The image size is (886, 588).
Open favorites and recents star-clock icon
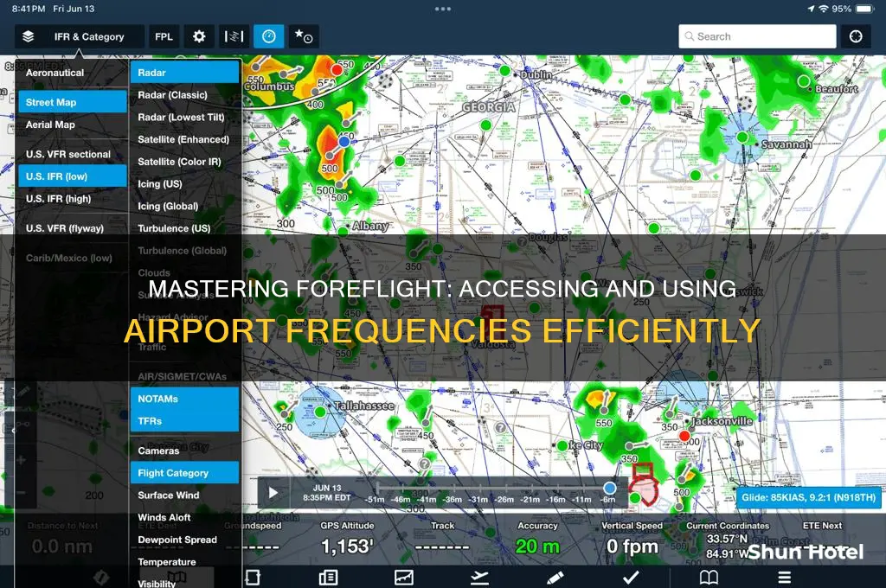pos(304,36)
